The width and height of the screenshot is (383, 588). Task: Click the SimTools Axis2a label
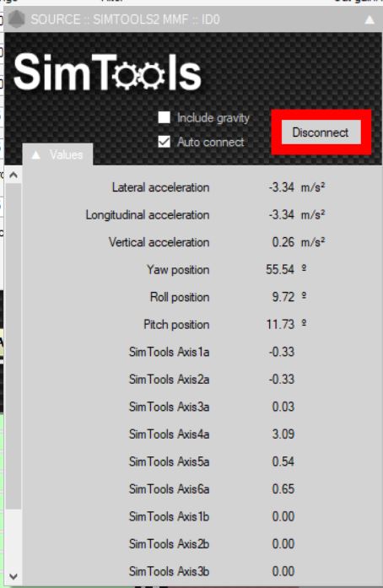pos(170,379)
